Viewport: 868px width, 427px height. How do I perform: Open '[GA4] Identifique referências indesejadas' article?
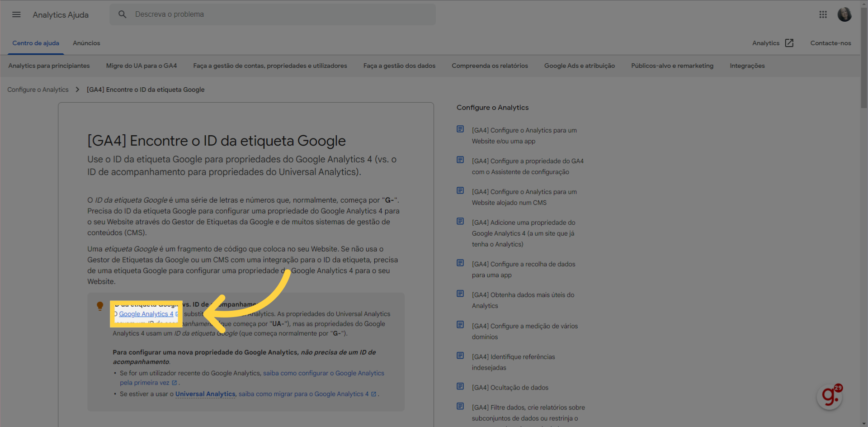[x=514, y=362]
